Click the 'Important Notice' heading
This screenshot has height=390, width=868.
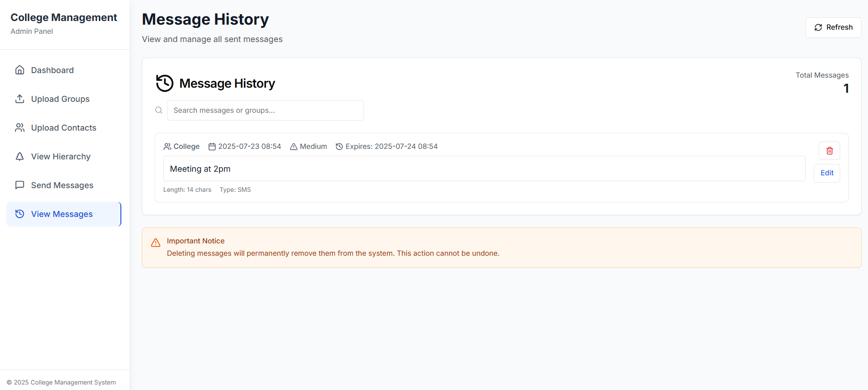click(x=196, y=241)
